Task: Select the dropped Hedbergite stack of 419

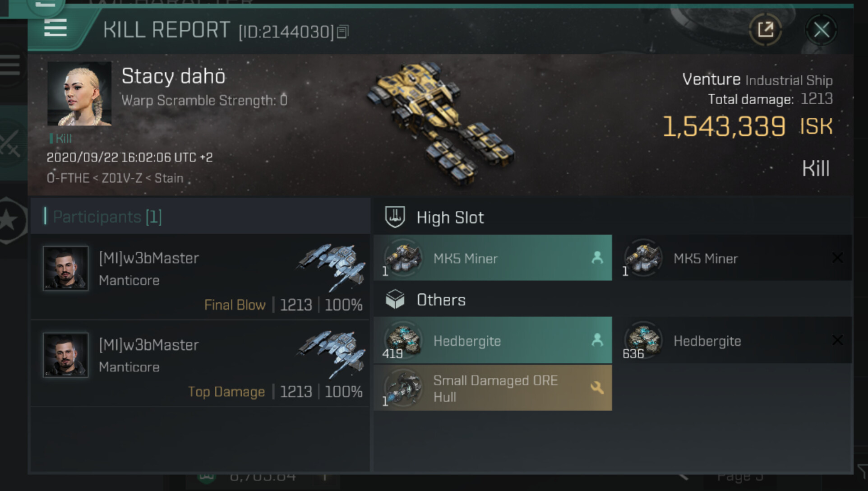Action: point(493,341)
